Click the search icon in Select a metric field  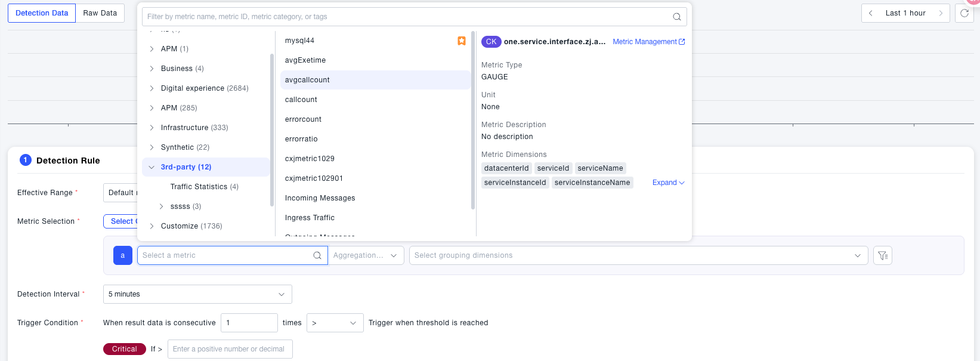317,255
